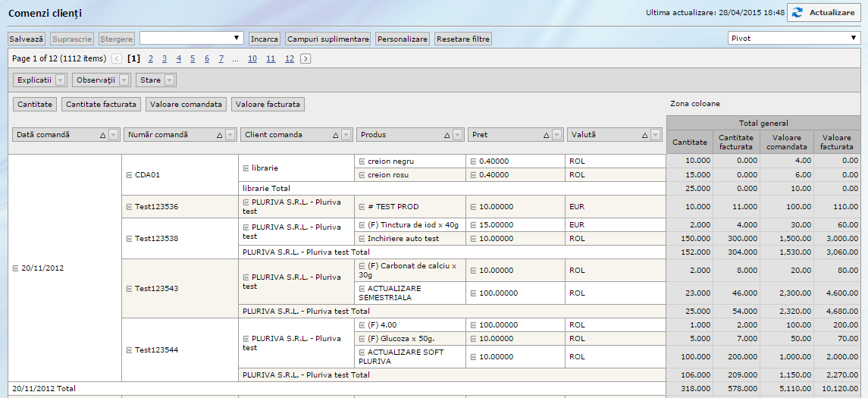Screen dimensions: 868x398
Task: Open filter icon on Explicatii field
Action: [x=61, y=80]
